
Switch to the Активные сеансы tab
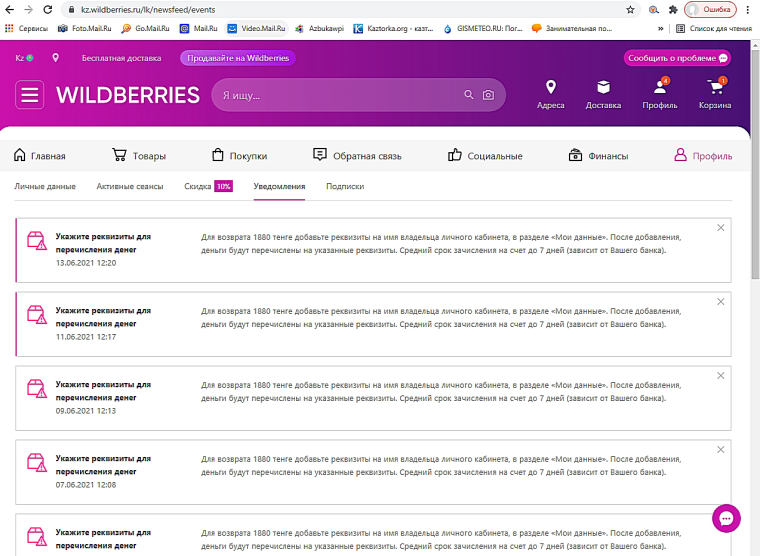point(130,186)
